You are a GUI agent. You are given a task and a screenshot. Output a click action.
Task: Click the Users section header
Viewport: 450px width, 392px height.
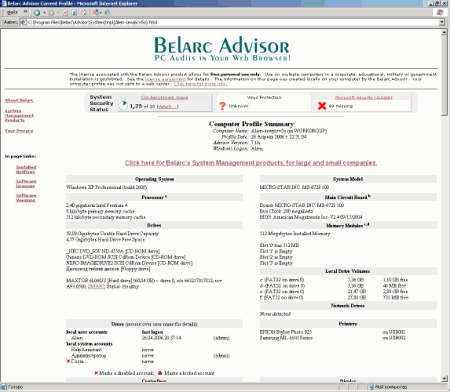(x=154, y=324)
